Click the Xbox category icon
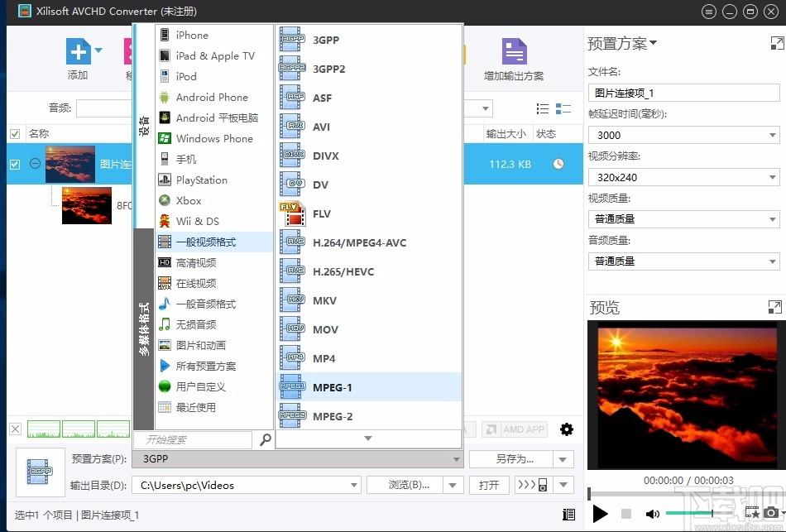Screen dimensions: 786x532 pyautogui.click(x=165, y=200)
